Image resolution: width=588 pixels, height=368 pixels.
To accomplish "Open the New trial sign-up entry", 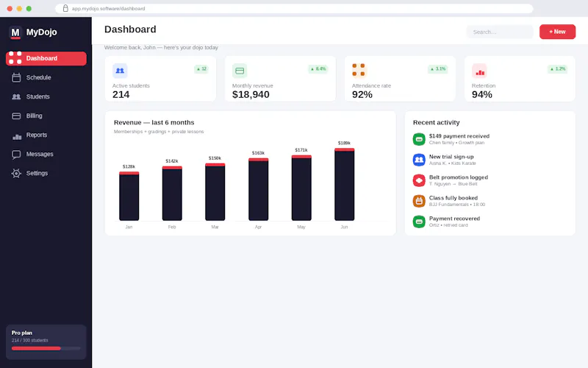I will 490,160.
